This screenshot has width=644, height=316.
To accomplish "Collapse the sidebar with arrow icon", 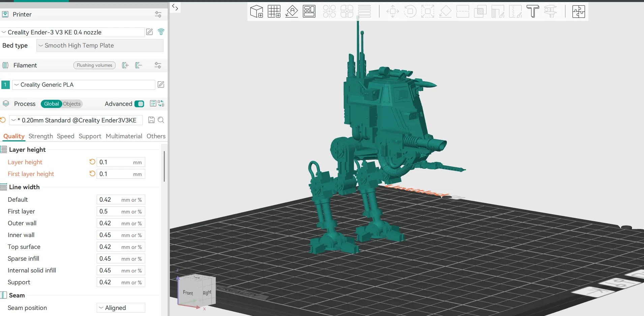I will [x=175, y=7].
